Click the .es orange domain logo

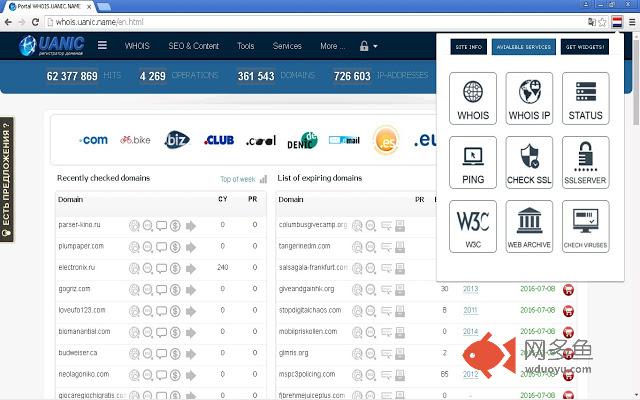tap(386, 140)
